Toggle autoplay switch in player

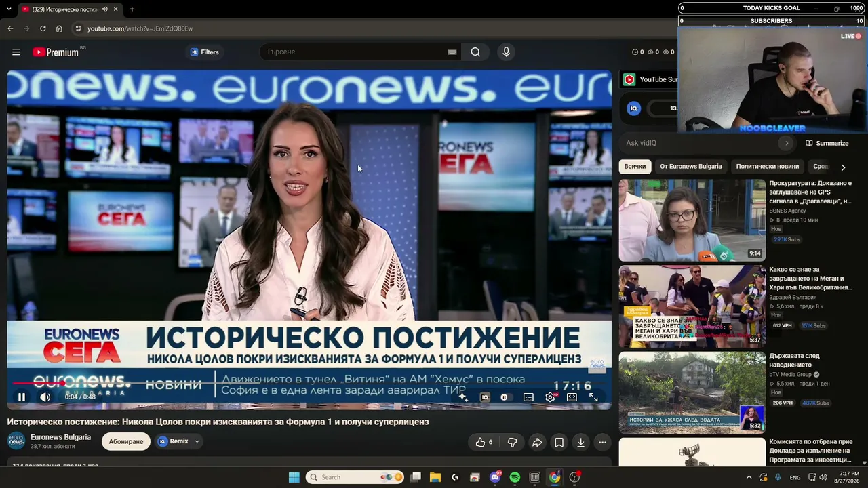click(507, 397)
